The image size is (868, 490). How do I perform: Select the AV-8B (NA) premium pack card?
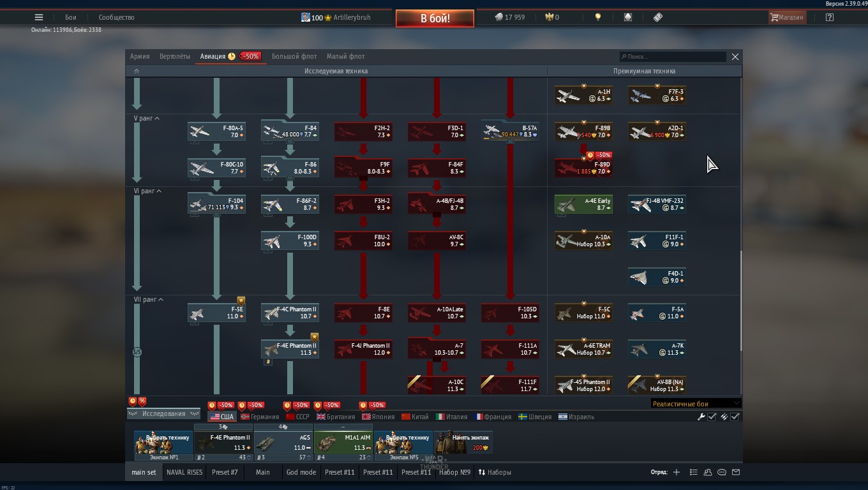tap(657, 385)
